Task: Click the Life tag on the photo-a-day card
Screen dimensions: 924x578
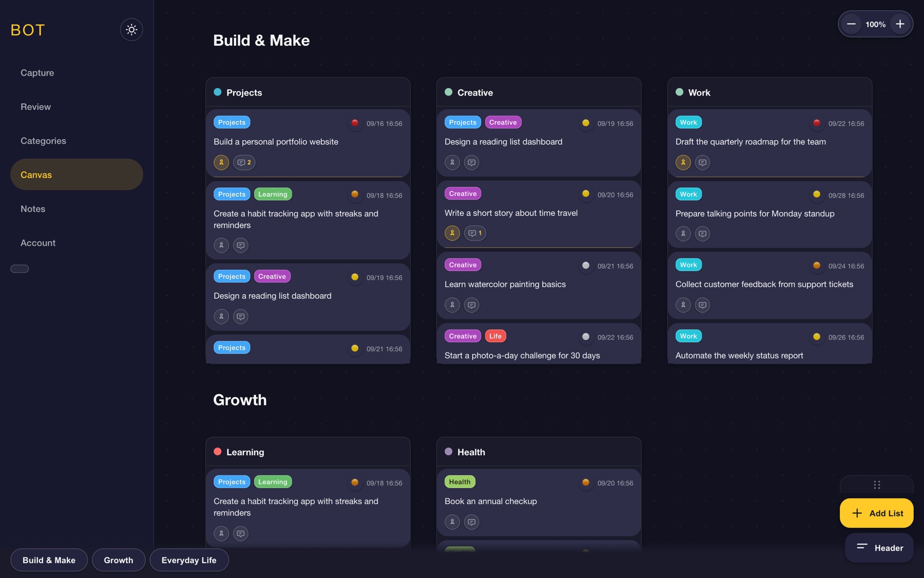Action: [495, 336]
